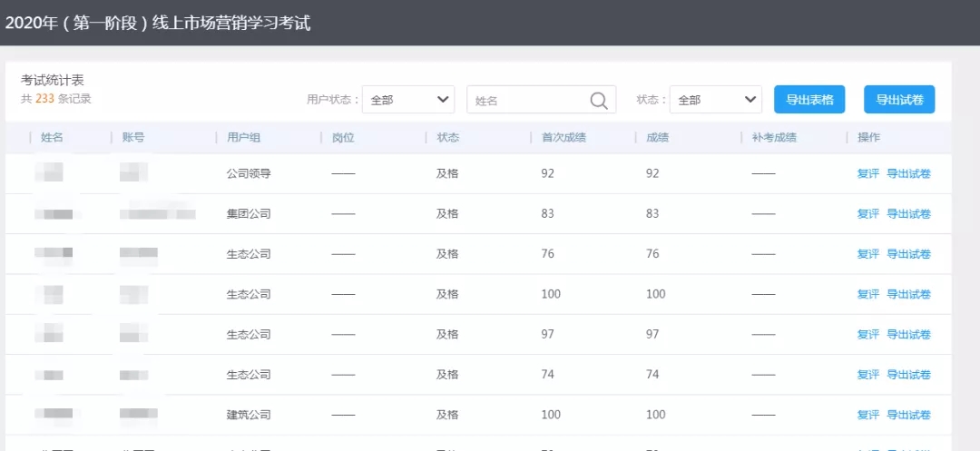The image size is (980, 451).
Task: Click 导出试卷 link in 建筑公司 row
Action: pos(908,415)
